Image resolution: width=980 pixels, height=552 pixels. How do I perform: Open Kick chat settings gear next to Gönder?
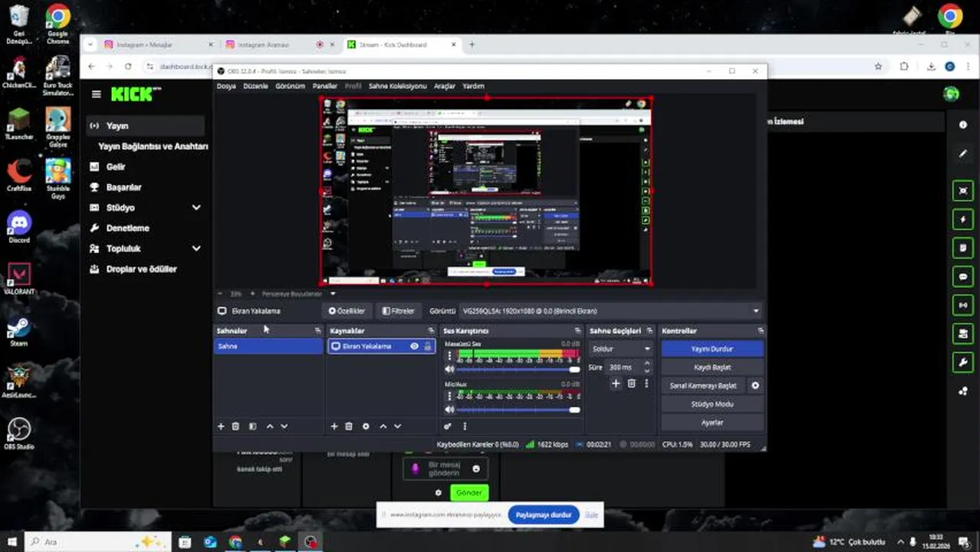(438, 493)
